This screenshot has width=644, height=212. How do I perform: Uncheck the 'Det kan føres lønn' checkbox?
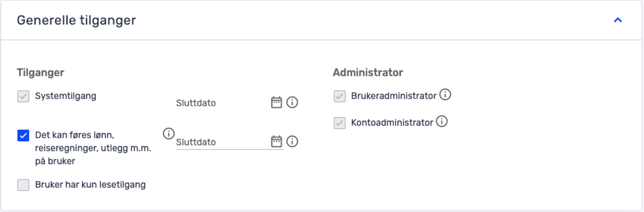tap(23, 136)
